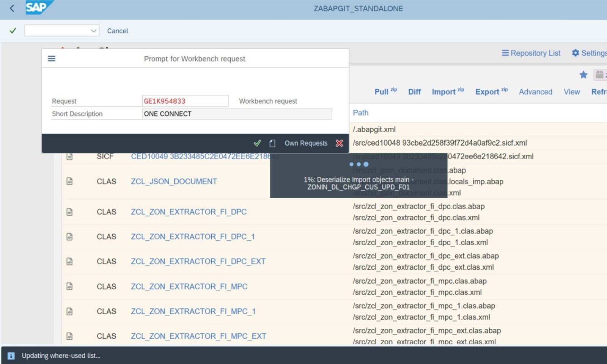The width and height of the screenshot is (607, 364).
Task: Click the ZCL_JSON_DOCUMENT file icon
Action: (x=69, y=181)
